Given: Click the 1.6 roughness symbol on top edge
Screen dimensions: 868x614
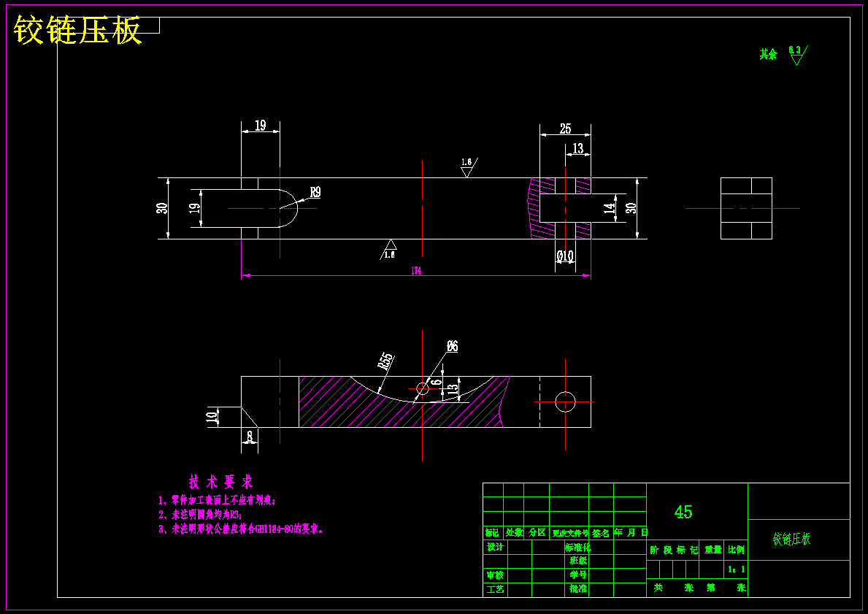Looking at the screenshot, I should (x=469, y=167).
